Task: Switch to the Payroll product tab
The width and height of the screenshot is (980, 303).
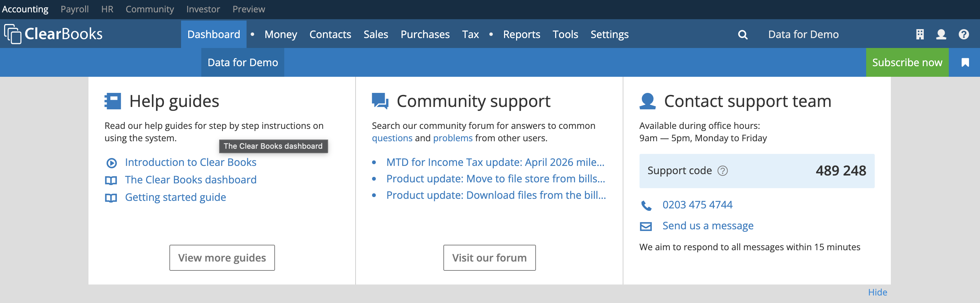Action: [x=74, y=9]
